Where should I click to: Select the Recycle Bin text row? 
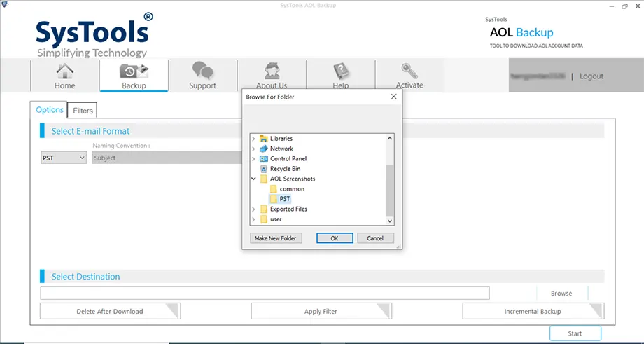point(286,169)
